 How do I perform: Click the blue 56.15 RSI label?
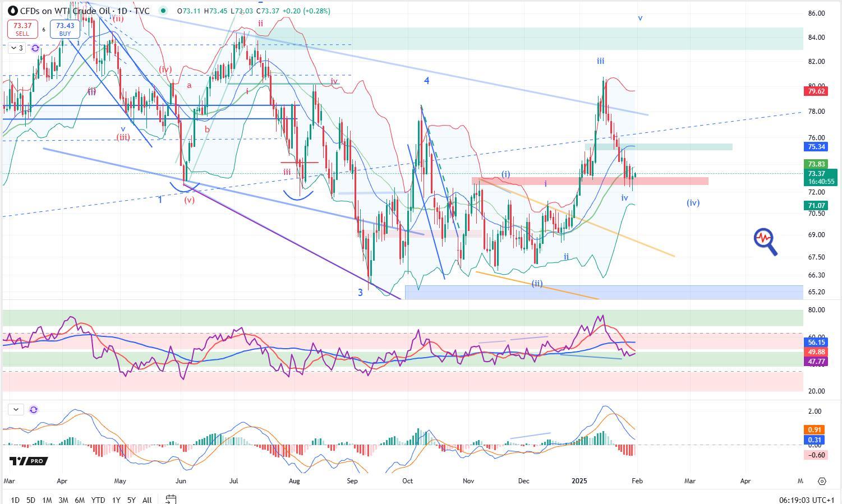(816, 342)
